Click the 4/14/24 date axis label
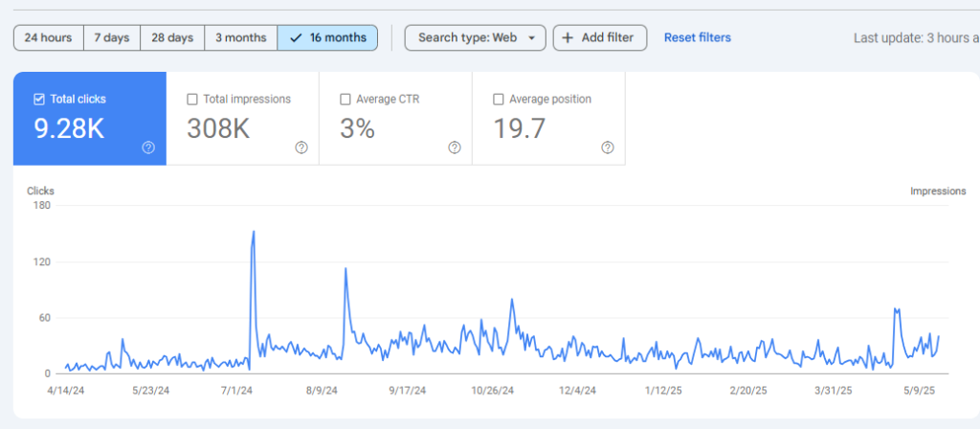This screenshot has width=980, height=429. [x=66, y=391]
